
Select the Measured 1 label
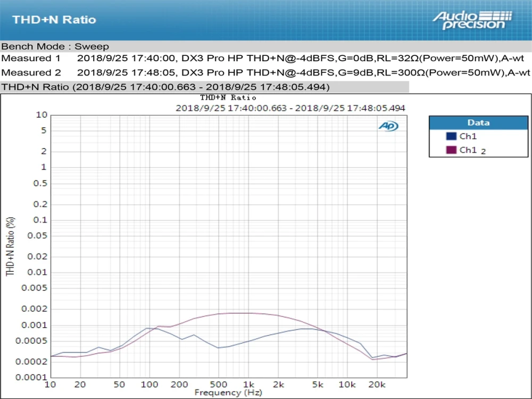coord(31,59)
